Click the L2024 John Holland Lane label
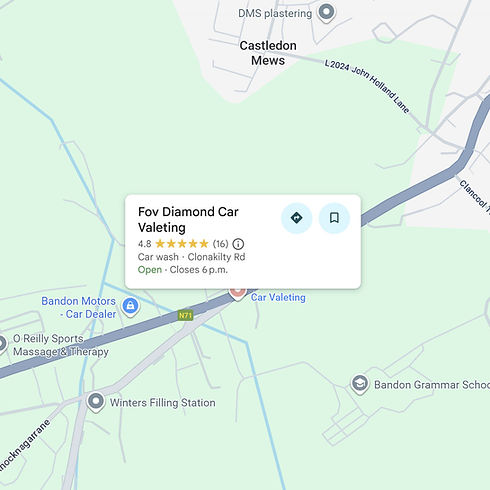 coord(367,86)
